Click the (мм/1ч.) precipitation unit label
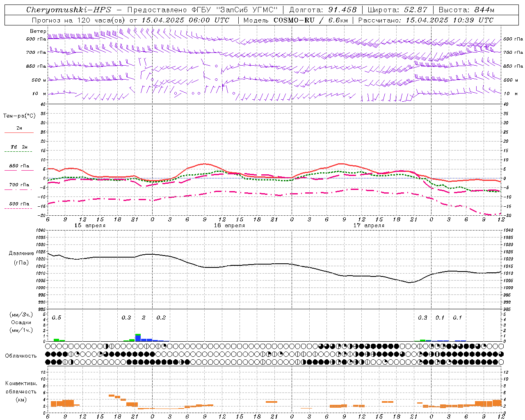Viewport: 525px width, 420px height. coord(21,330)
